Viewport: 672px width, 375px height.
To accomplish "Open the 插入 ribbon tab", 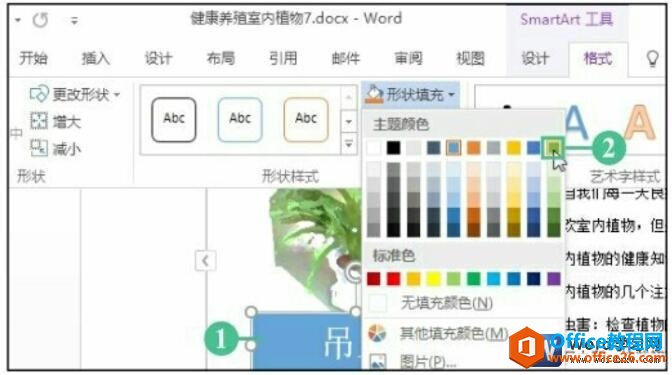I will tap(96, 58).
